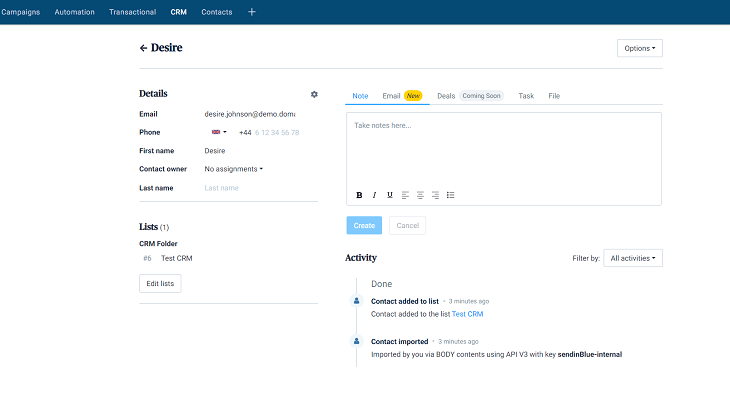Image resolution: width=730 pixels, height=394 pixels.
Task: Center align note text
Action: (x=420, y=195)
